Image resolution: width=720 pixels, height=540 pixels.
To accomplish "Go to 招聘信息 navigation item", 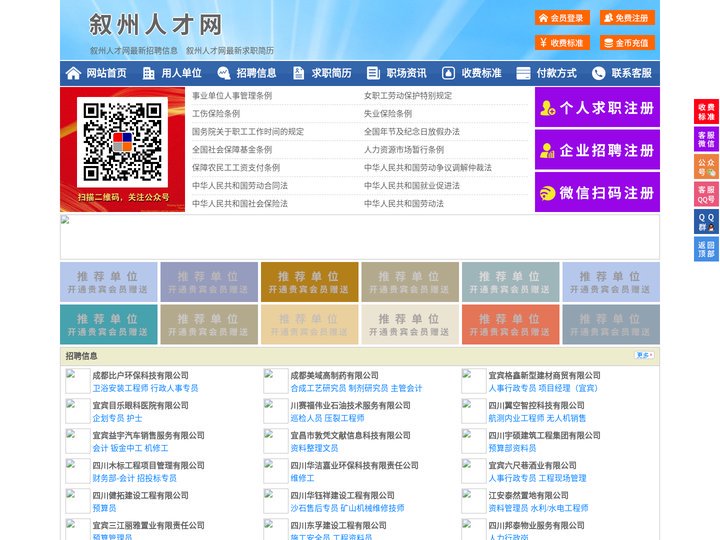I will tap(247, 73).
